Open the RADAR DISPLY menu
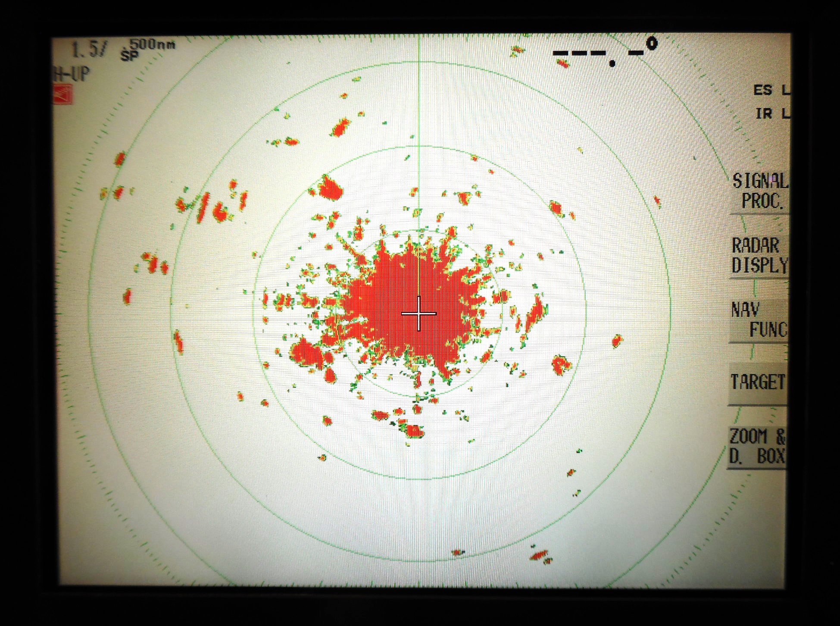Screen dimensions: 840x626 (759, 256)
